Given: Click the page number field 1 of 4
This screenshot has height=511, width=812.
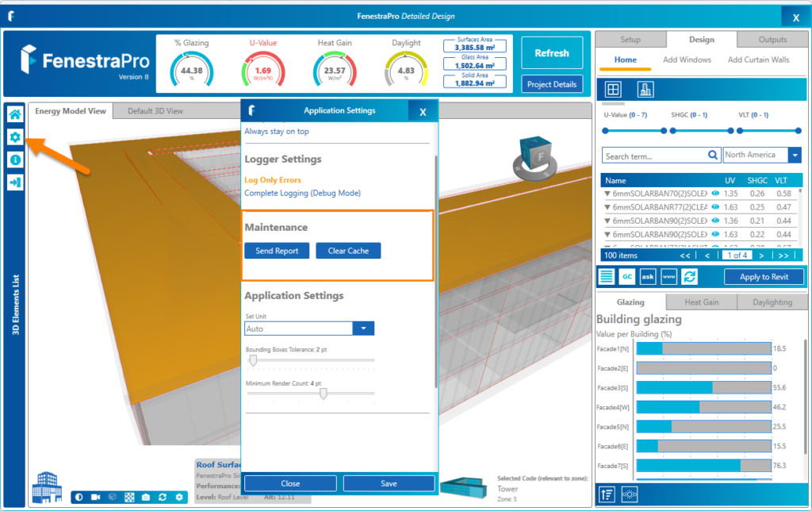Looking at the screenshot, I should [x=737, y=255].
